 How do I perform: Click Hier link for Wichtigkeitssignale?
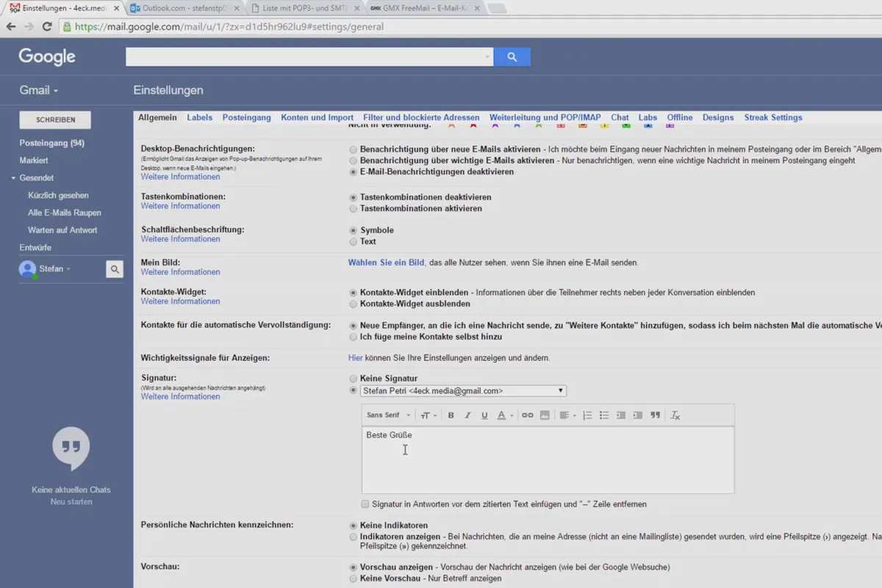click(355, 358)
